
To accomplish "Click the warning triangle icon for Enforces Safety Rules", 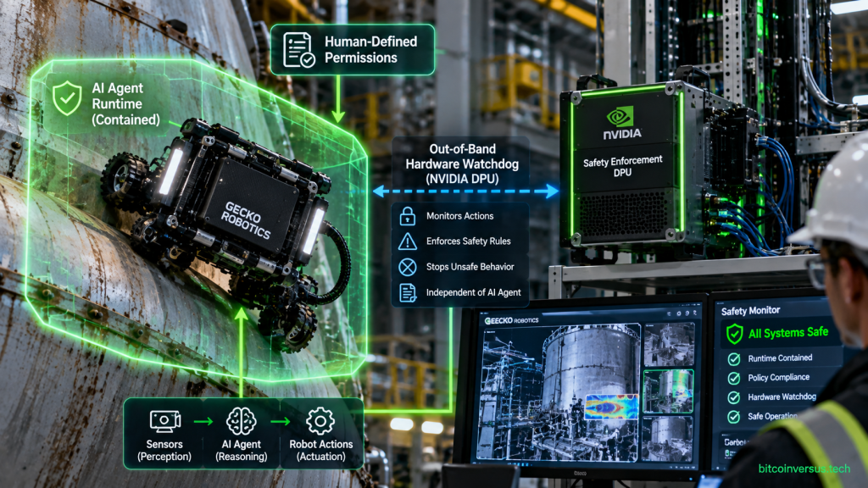I will click(408, 241).
